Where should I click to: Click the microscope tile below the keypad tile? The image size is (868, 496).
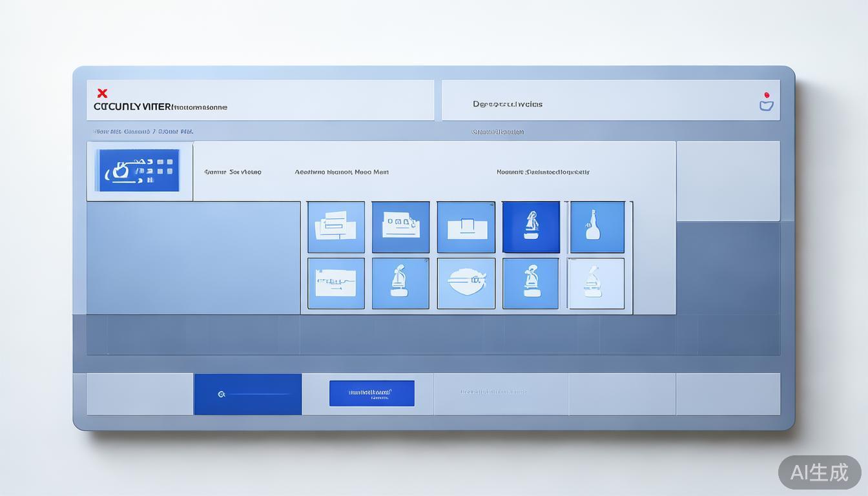[x=400, y=284]
